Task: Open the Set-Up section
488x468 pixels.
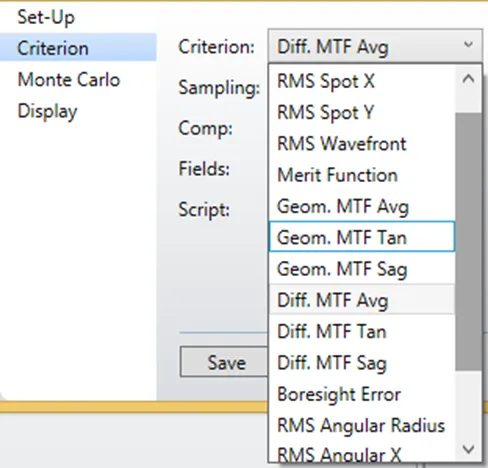Action: [x=46, y=17]
